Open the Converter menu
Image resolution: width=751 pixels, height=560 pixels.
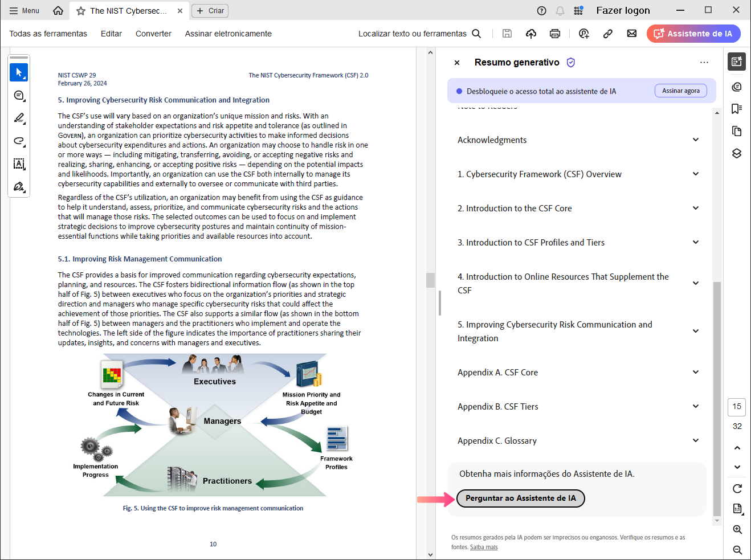point(153,34)
